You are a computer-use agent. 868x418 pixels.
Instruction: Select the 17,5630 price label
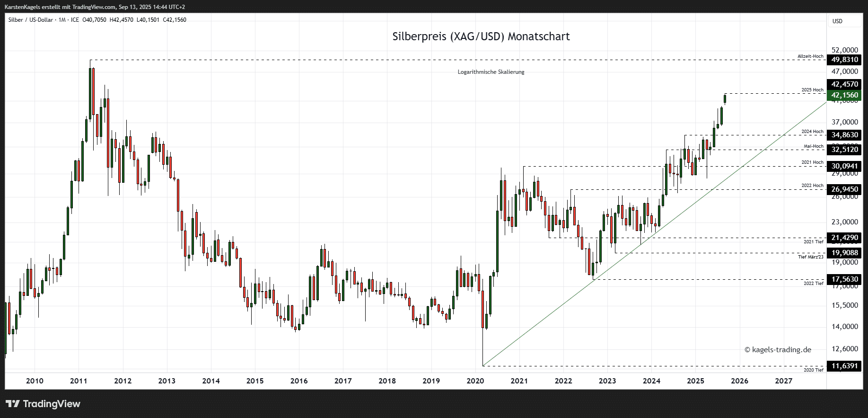844,279
